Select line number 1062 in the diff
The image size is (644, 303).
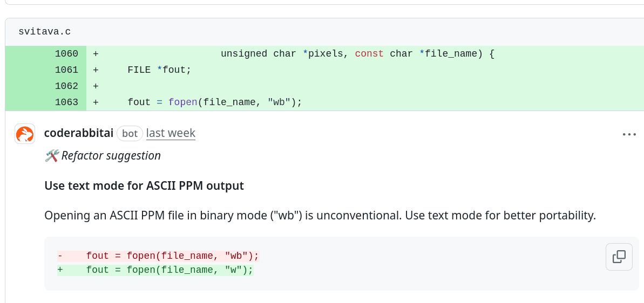click(66, 86)
